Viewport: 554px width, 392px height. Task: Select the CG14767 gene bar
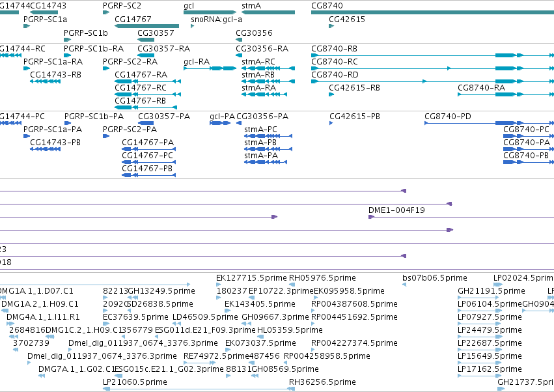(x=146, y=26)
